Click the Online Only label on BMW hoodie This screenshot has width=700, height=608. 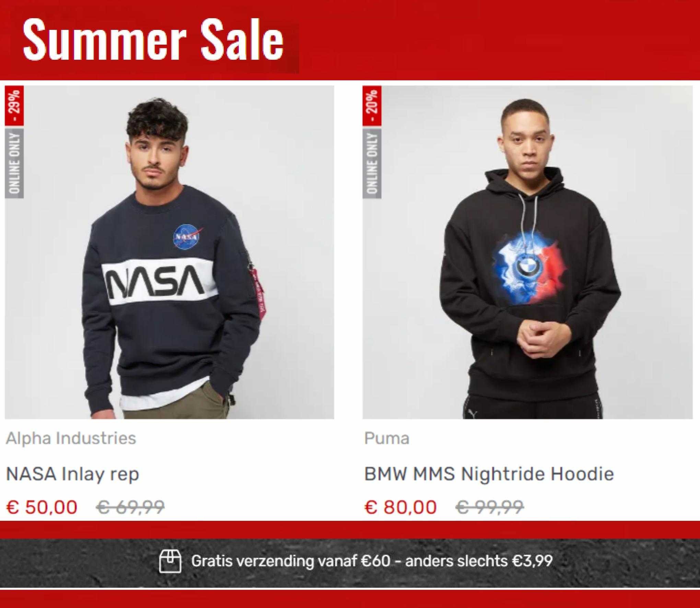pos(372,163)
